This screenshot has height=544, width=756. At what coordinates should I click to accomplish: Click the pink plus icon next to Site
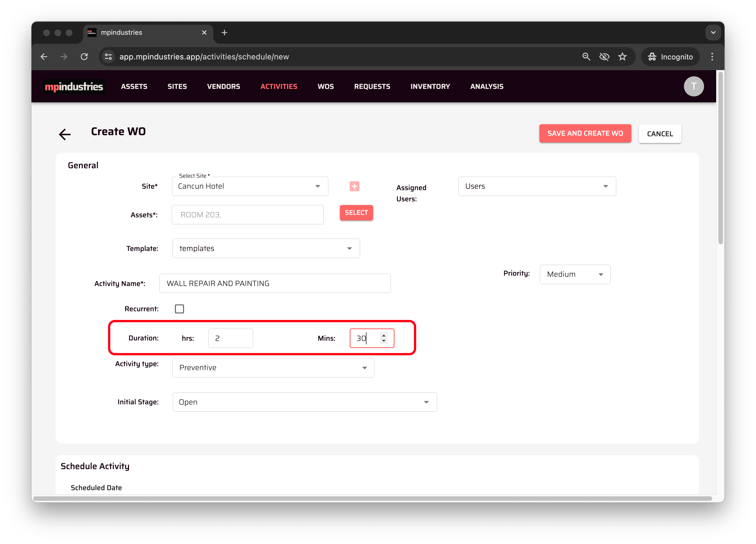coord(354,186)
